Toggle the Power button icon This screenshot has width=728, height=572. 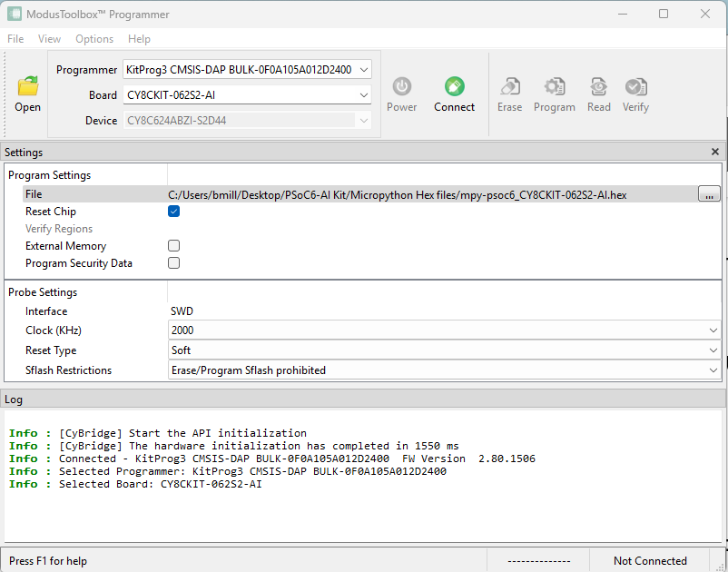pyautogui.click(x=401, y=86)
